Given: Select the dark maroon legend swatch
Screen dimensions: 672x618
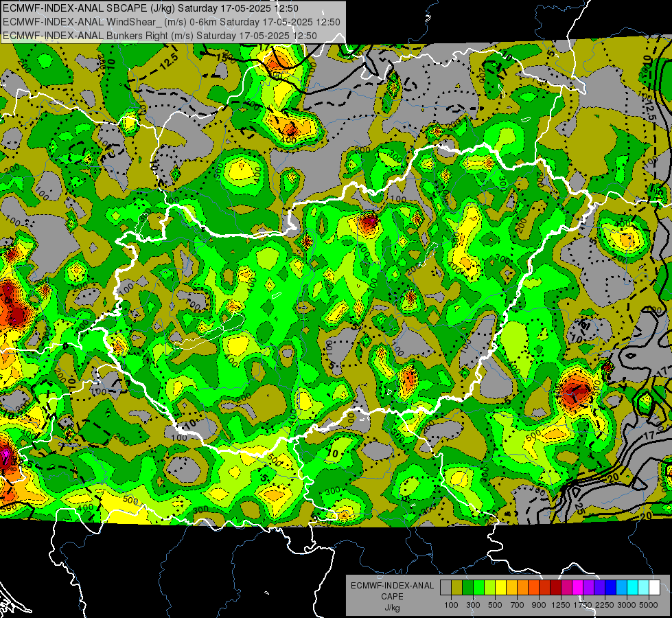Looking at the screenshot, I should pyautogui.click(x=556, y=588).
